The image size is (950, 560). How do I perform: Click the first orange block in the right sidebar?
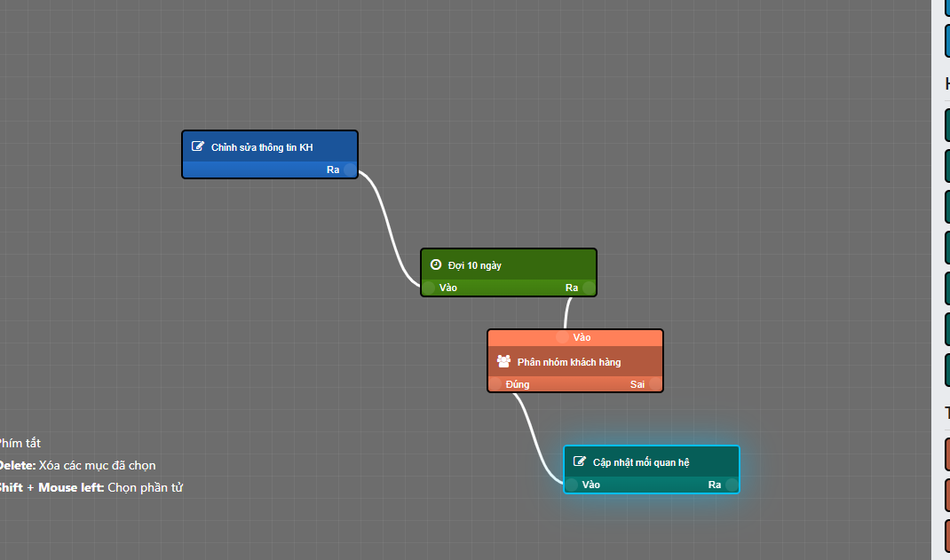pyautogui.click(x=946, y=454)
